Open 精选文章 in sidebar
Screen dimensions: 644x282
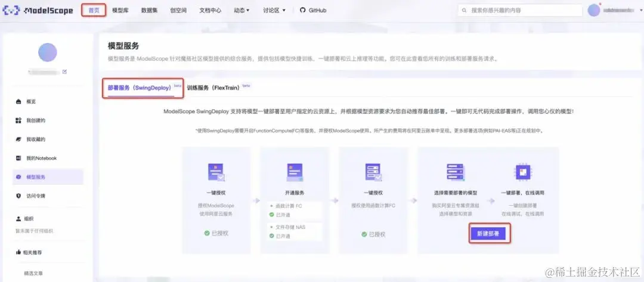click(x=33, y=273)
